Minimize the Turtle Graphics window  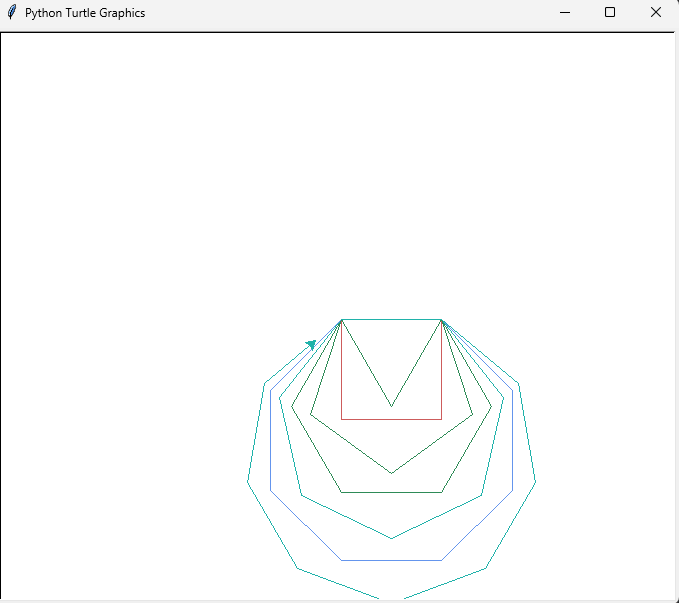click(x=565, y=13)
